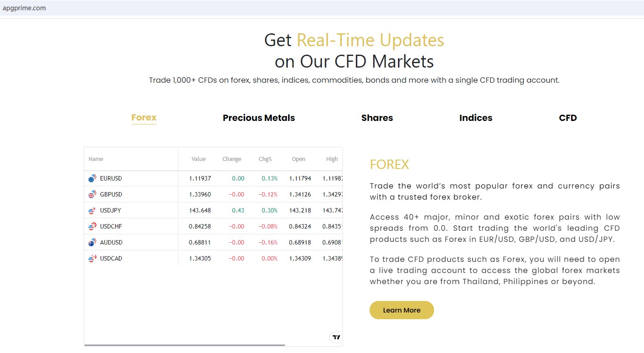The width and height of the screenshot is (644, 353).
Task: Click the USDCAD currency flag icon
Action: click(x=92, y=258)
